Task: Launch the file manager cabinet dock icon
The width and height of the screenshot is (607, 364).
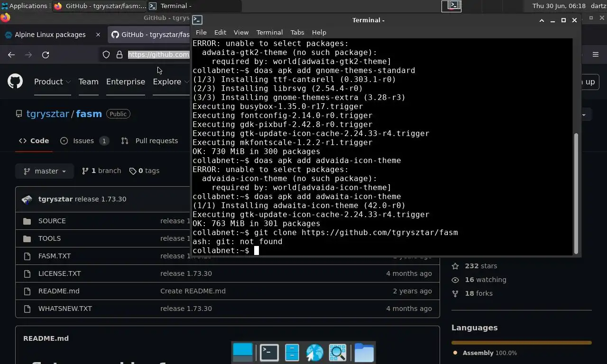Action: coord(292,352)
